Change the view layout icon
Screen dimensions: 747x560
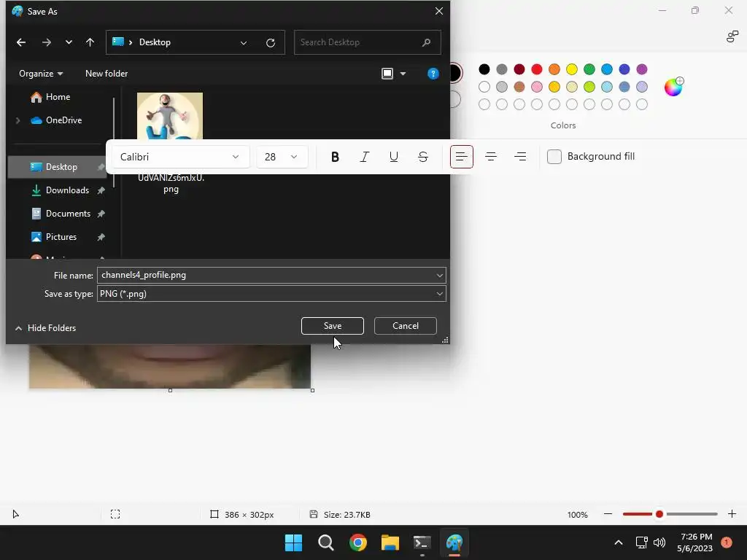tap(387, 74)
